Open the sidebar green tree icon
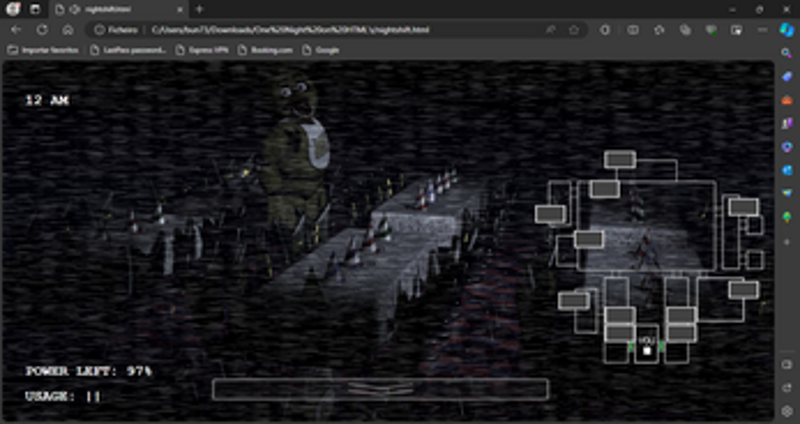 [x=787, y=217]
